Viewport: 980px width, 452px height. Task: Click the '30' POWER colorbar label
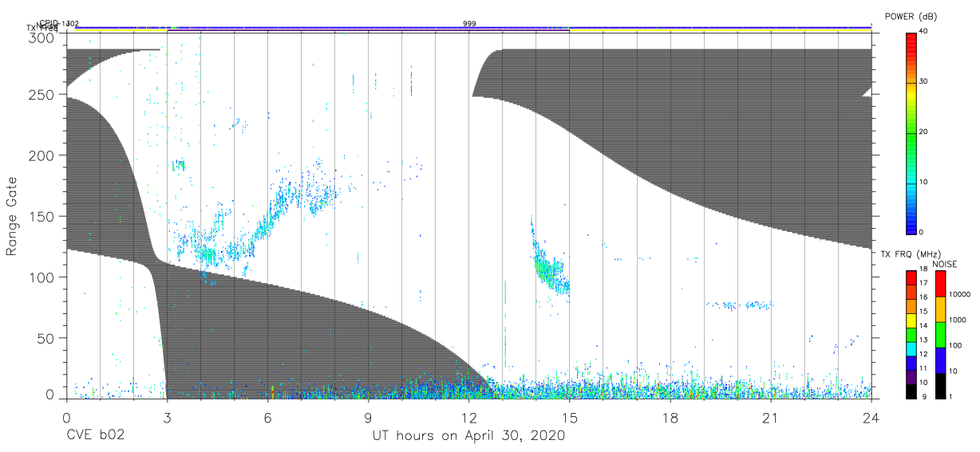[923, 81]
